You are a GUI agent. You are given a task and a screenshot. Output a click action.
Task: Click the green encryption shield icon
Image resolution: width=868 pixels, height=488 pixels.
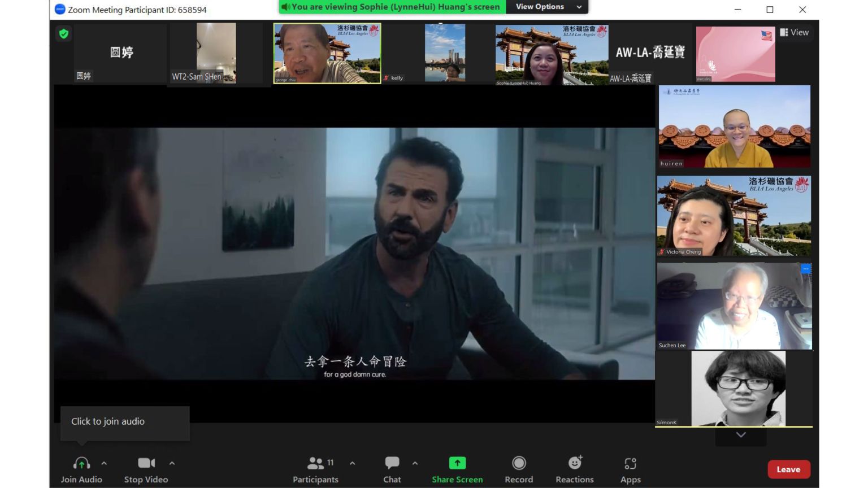click(64, 34)
